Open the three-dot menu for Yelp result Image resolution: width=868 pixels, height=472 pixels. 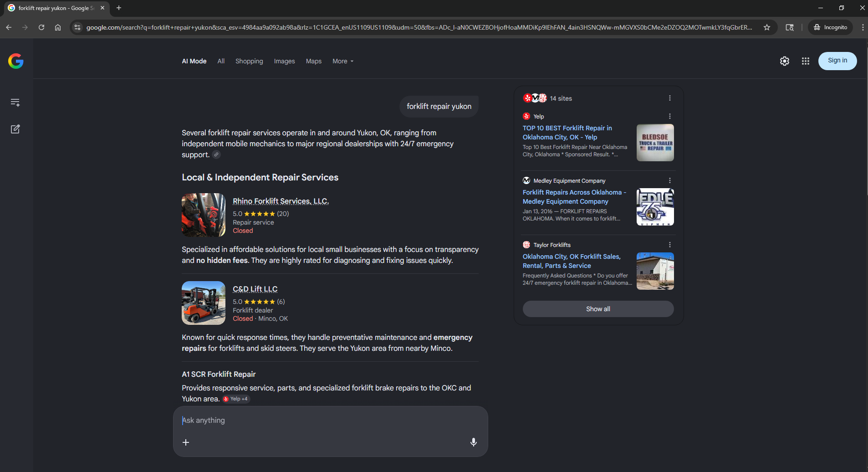point(669,116)
